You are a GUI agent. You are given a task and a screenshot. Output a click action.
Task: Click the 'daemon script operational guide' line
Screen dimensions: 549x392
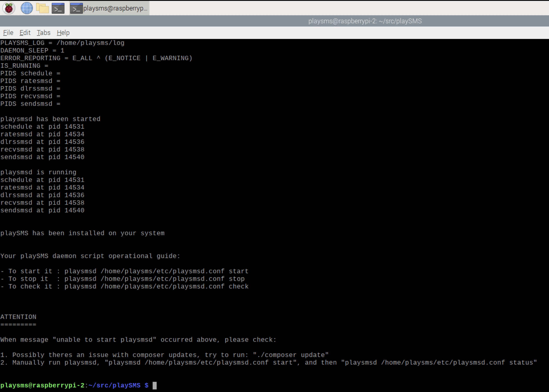pos(90,256)
